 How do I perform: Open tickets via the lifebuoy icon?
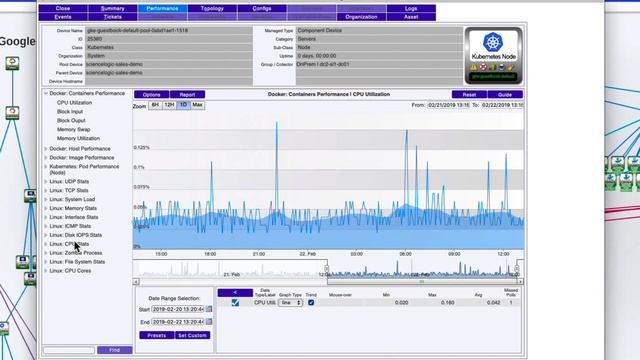tap(483, 67)
